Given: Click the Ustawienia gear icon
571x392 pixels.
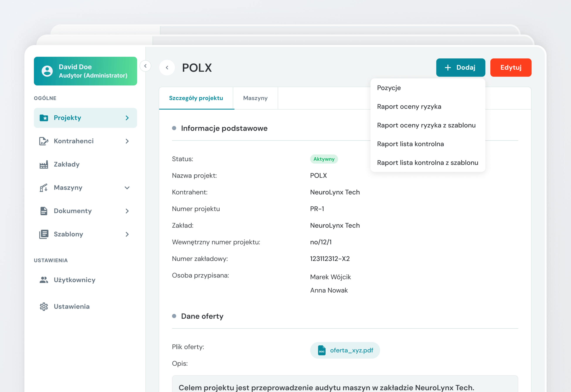Looking at the screenshot, I should point(44,307).
